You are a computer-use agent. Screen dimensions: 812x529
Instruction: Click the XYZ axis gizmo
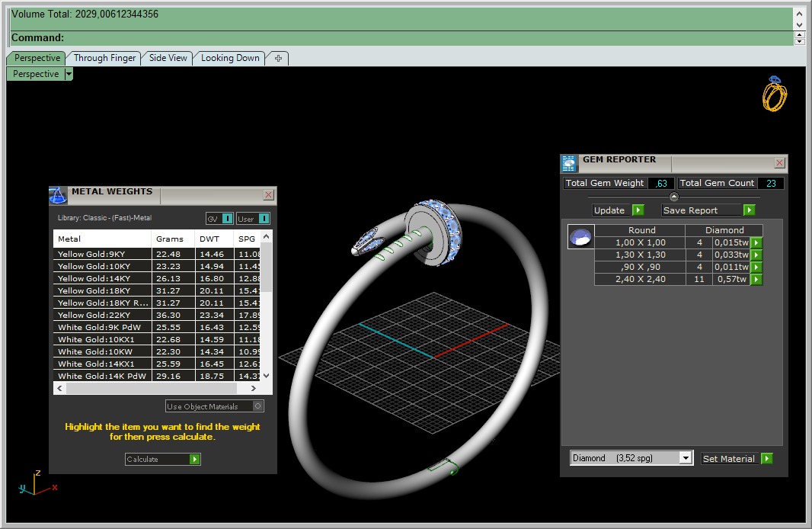[37, 483]
